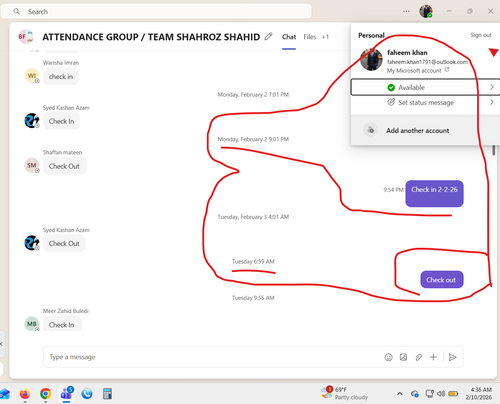Open more compose actions with the plus icon

pyautogui.click(x=433, y=357)
